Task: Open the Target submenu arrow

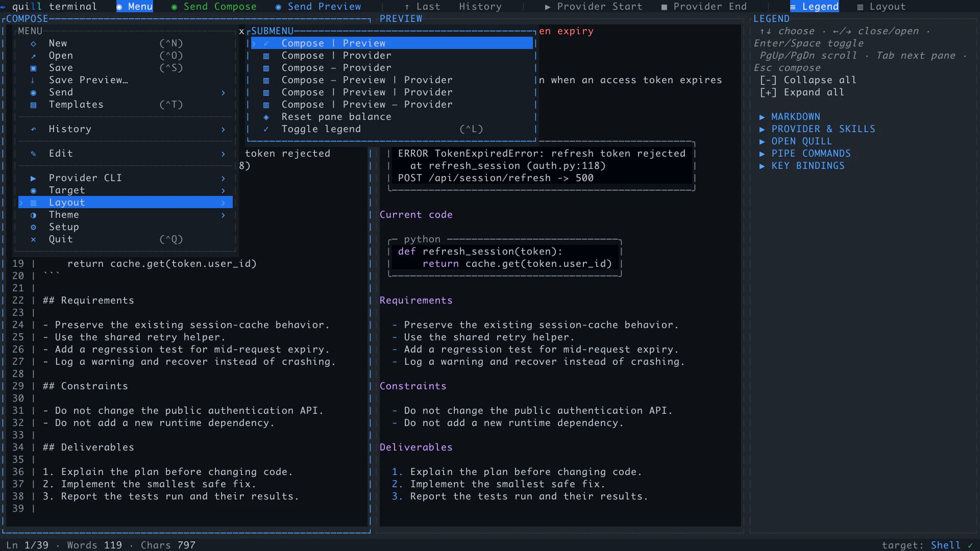Action: point(223,190)
